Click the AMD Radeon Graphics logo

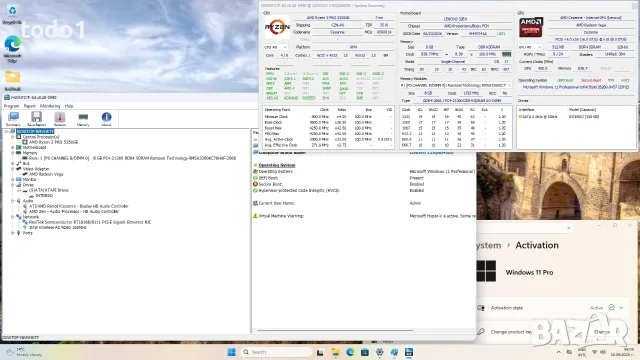coord(531,27)
